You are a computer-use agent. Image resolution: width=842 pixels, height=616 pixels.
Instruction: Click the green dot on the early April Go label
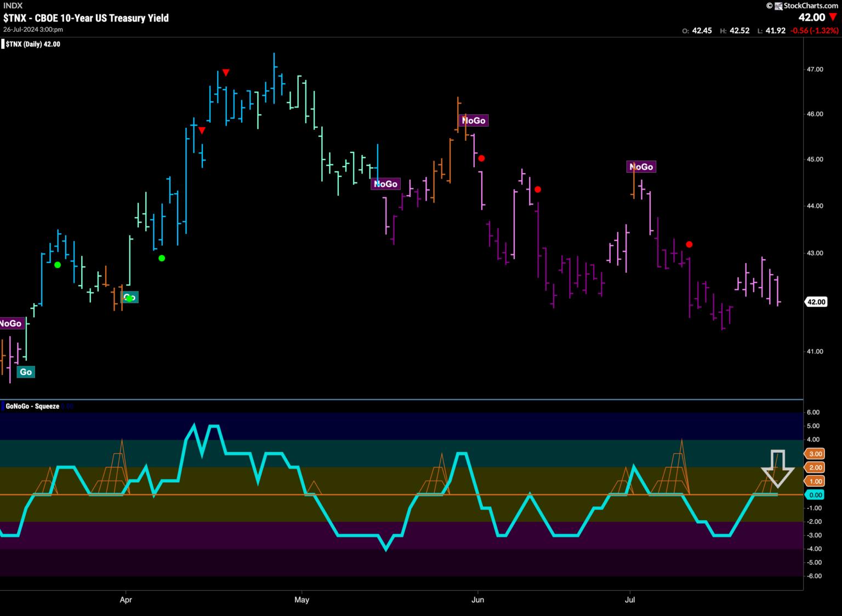[129, 298]
